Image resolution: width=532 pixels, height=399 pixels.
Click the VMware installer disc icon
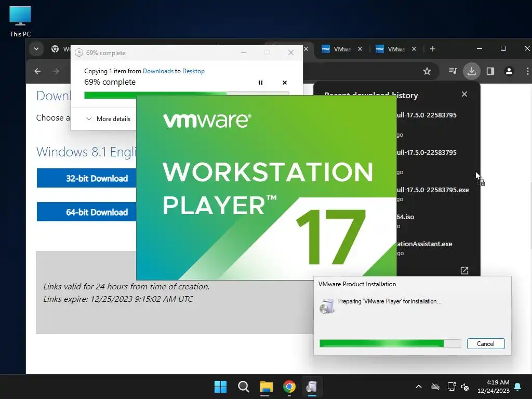pos(327,306)
